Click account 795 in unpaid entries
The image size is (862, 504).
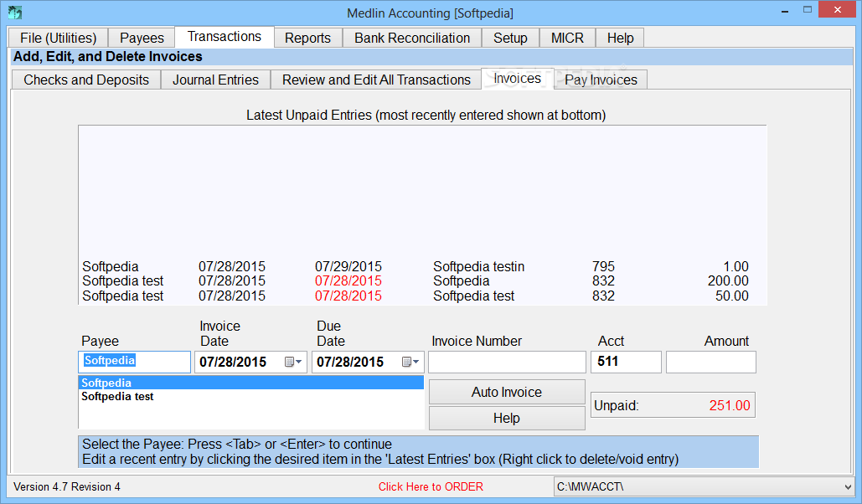pyautogui.click(x=603, y=266)
